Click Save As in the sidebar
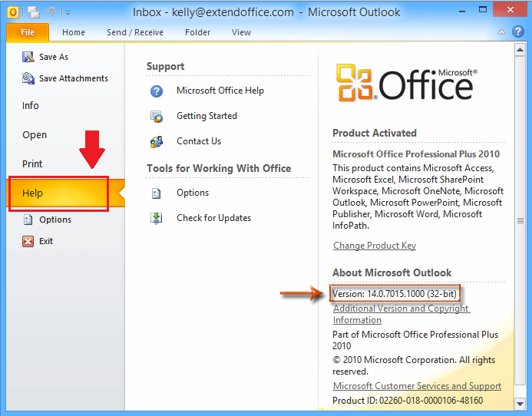 54,57
